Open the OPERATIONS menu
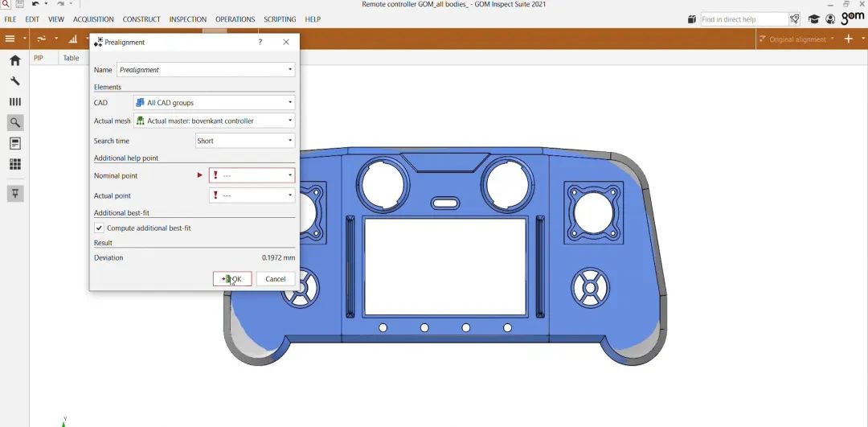Image resolution: width=868 pixels, height=427 pixels. pos(235,19)
